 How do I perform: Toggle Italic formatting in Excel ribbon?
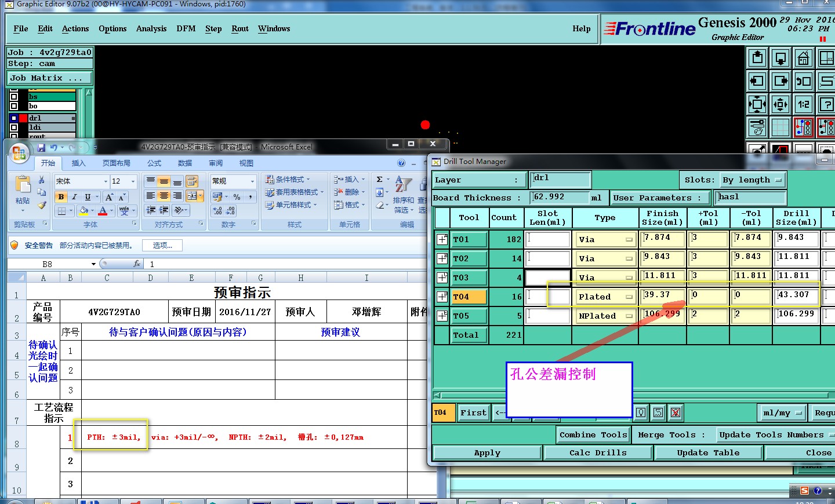tap(74, 197)
